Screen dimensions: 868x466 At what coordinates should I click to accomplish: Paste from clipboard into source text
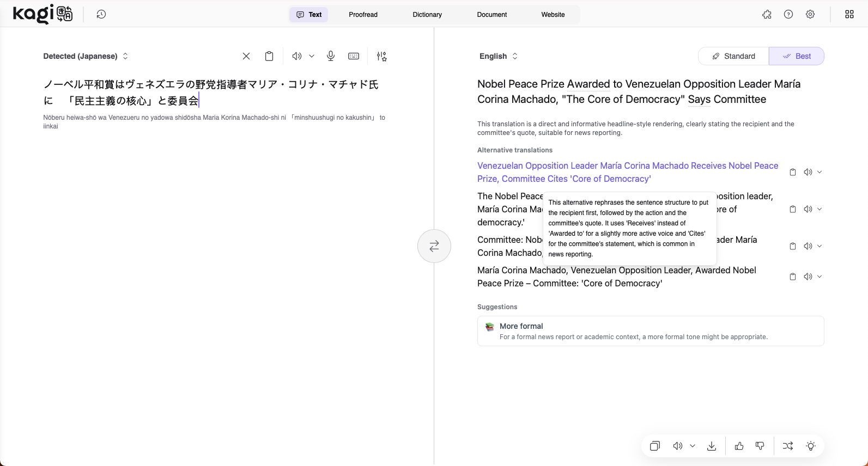(x=269, y=56)
